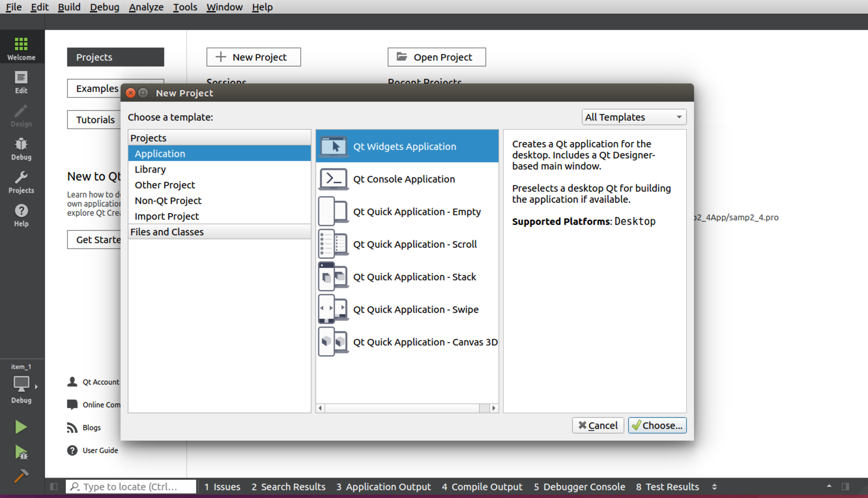This screenshot has width=868, height=498.
Task: Open Tools menu
Action: point(185,7)
